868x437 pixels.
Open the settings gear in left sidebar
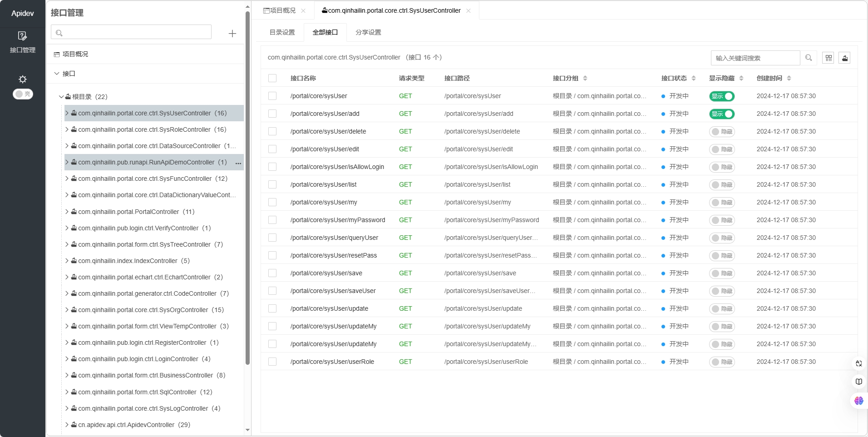click(22, 79)
